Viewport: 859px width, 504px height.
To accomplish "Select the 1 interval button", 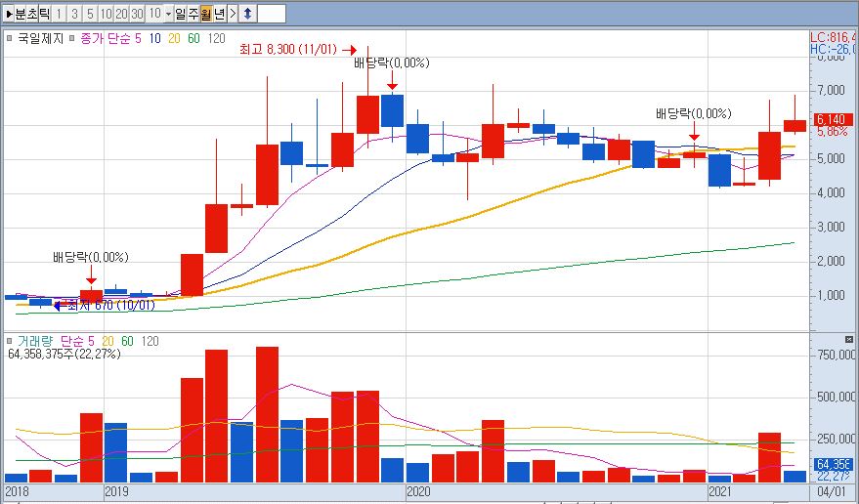I will pyautogui.click(x=60, y=14).
